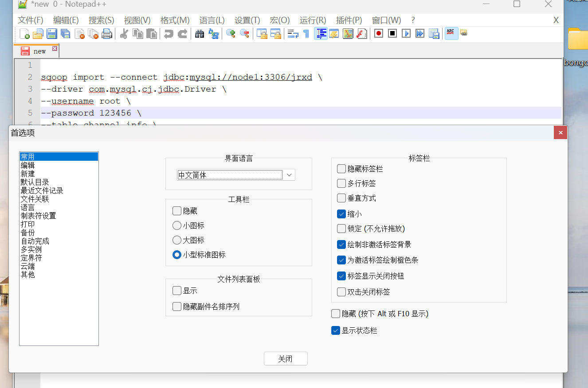Click the Undo arrow toolbar icon
Image resolution: width=588 pixels, height=388 pixels.
tap(169, 34)
